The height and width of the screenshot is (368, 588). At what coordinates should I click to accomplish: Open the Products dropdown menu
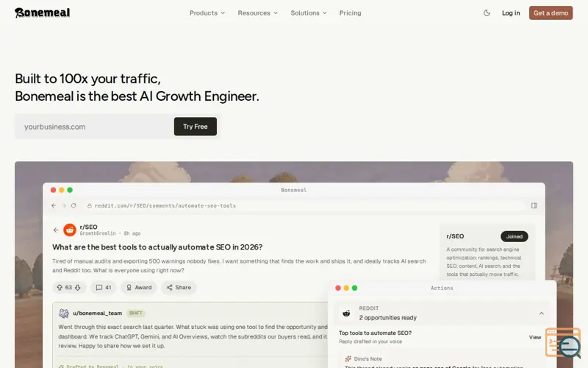click(207, 13)
